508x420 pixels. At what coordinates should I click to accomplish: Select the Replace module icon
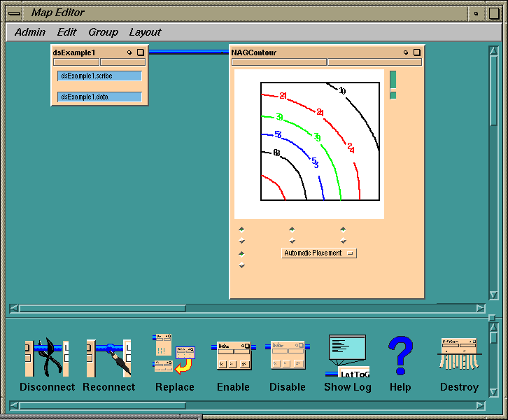point(174,356)
